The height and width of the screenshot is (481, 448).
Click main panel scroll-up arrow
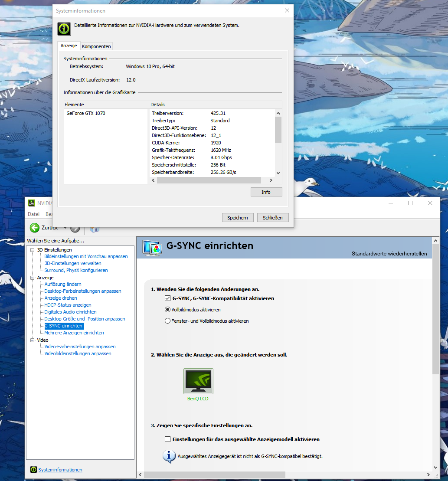[x=435, y=241]
